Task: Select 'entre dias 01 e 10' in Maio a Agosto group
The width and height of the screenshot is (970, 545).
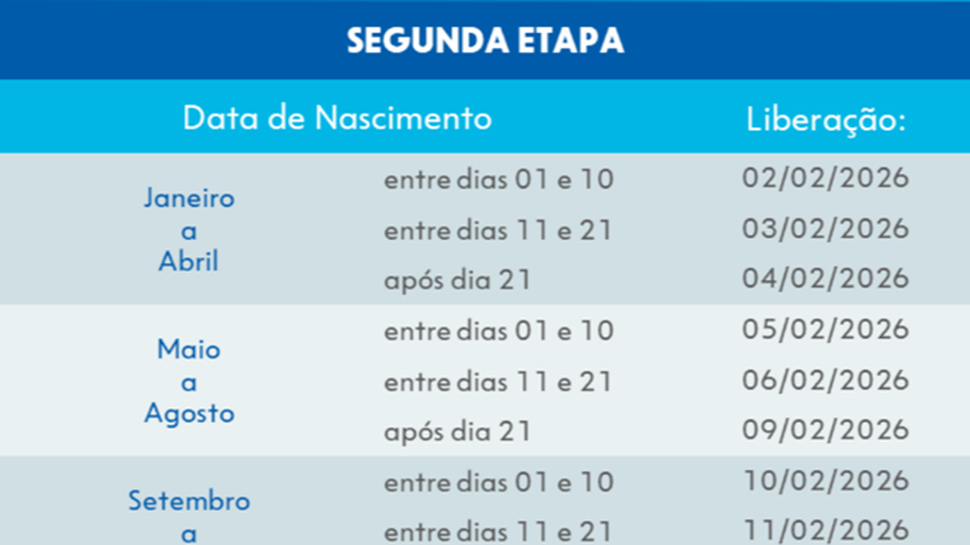Action: 498,331
